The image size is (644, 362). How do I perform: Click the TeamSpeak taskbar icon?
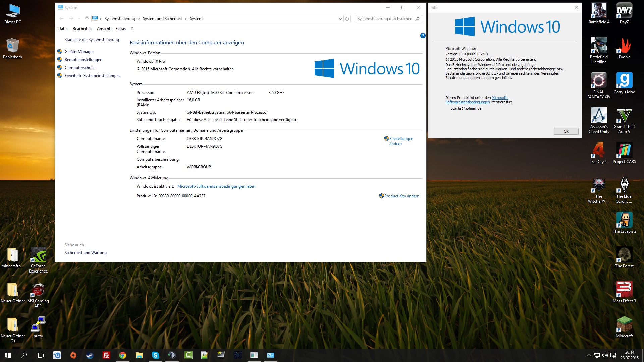pyautogui.click(x=172, y=355)
